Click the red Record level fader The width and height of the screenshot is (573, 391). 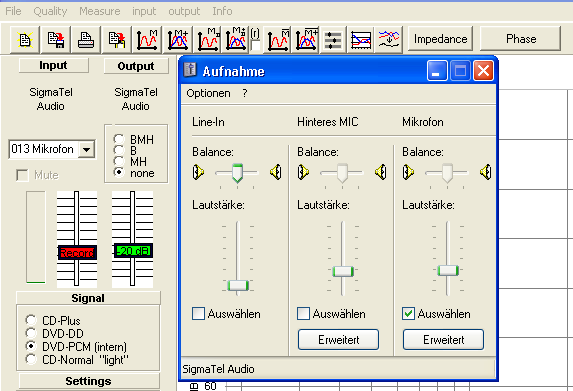pyautogui.click(x=77, y=253)
